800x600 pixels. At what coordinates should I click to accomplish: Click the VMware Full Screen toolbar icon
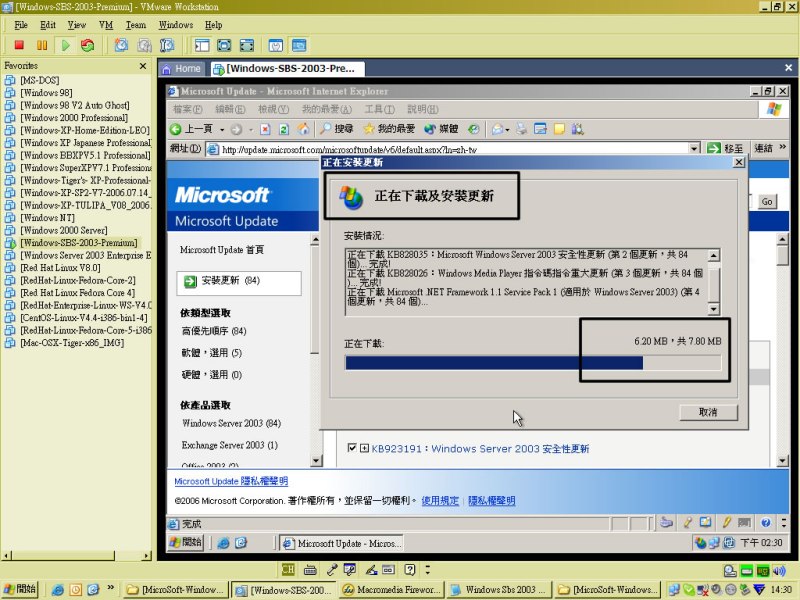pyautogui.click(x=224, y=45)
